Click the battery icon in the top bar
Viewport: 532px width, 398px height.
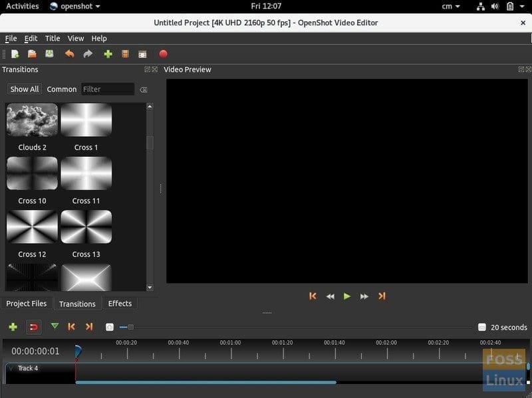pos(509,6)
